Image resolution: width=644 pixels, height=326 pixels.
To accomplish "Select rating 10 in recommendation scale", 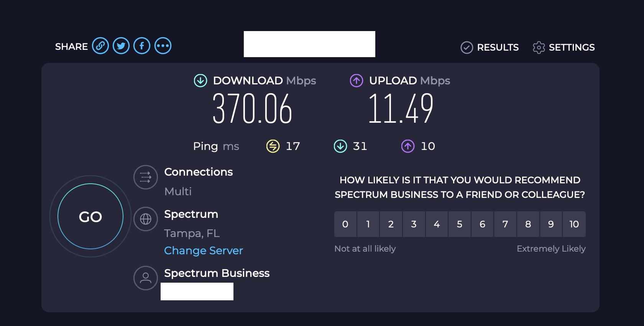I will click(574, 224).
